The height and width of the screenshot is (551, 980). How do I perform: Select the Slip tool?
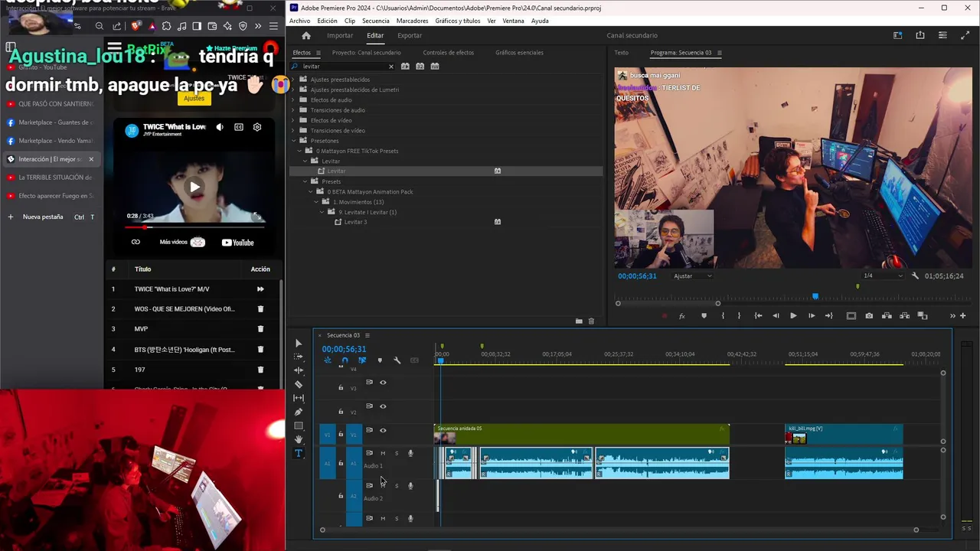[x=299, y=398]
